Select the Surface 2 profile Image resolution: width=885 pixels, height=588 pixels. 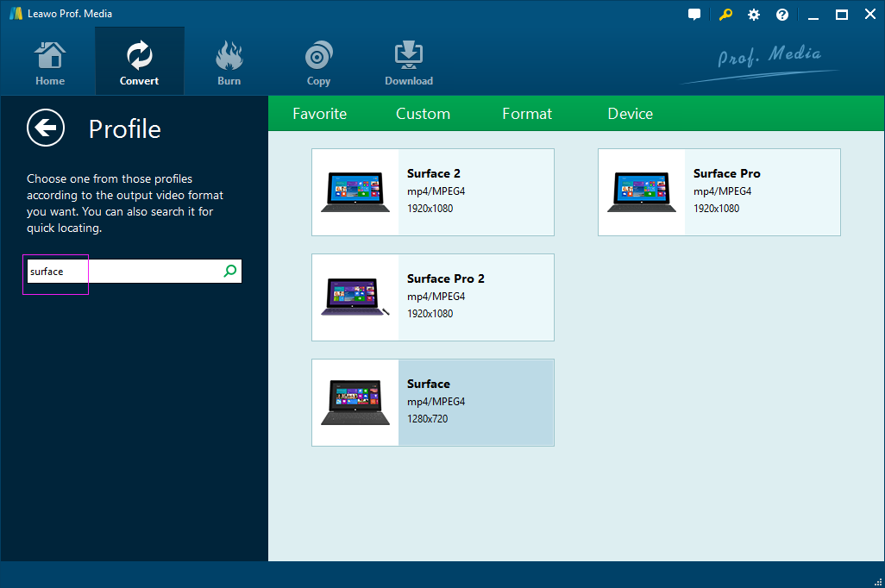click(x=432, y=191)
